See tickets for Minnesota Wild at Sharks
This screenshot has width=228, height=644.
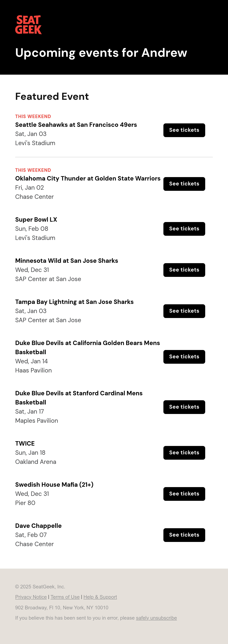(x=184, y=270)
